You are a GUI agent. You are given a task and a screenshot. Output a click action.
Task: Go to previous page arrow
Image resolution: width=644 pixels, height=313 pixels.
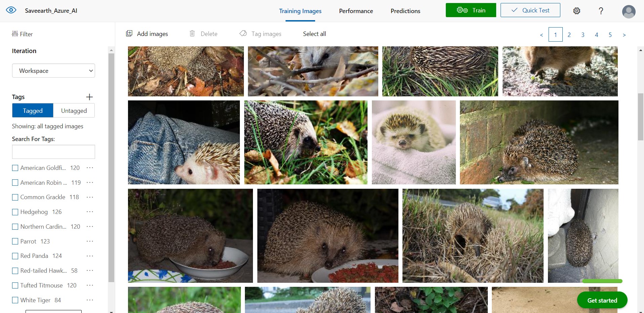tap(541, 35)
